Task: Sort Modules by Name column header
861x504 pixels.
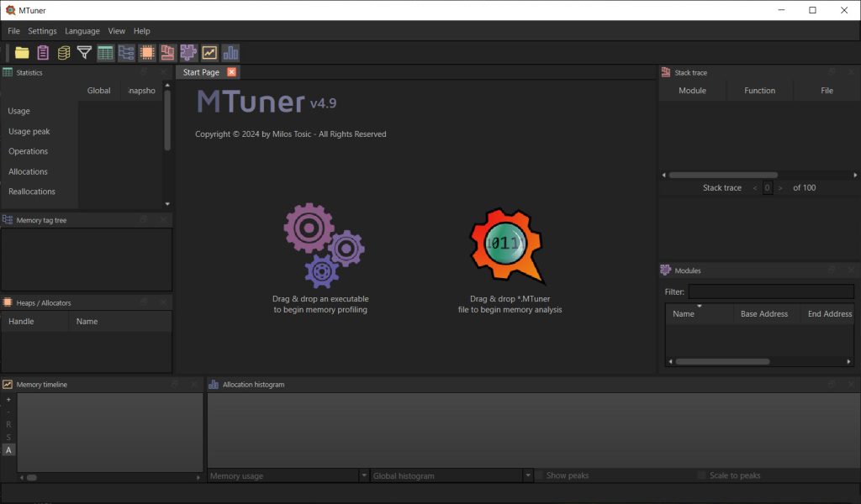Action: 699,313
